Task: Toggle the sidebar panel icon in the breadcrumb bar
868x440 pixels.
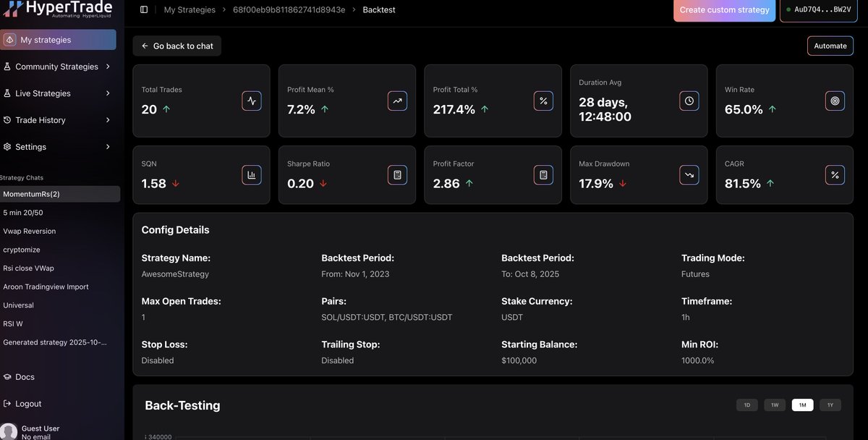Action: tap(143, 9)
